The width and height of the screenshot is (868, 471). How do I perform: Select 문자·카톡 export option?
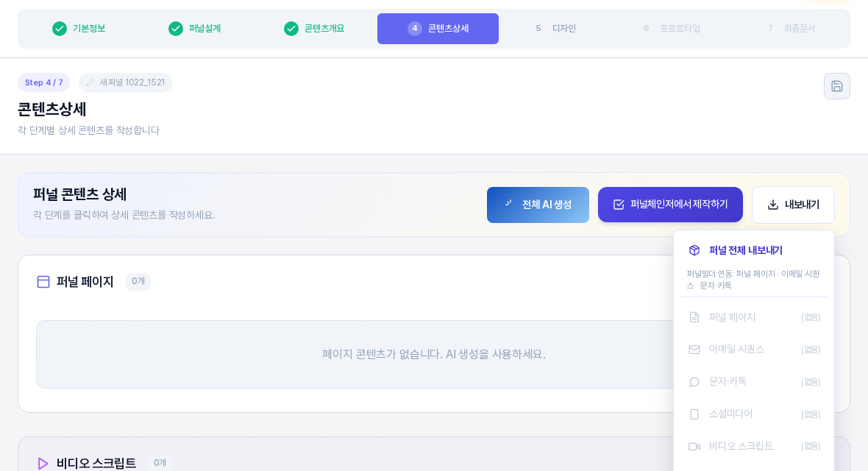coord(754,382)
